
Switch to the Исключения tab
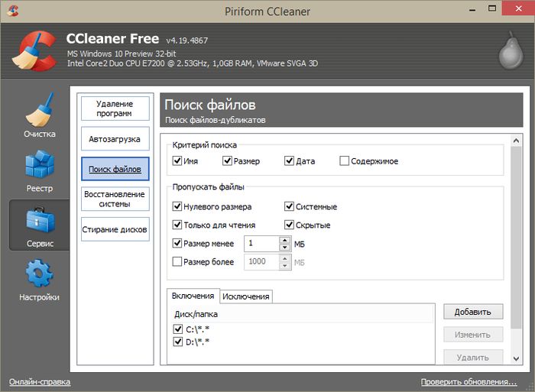(246, 296)
